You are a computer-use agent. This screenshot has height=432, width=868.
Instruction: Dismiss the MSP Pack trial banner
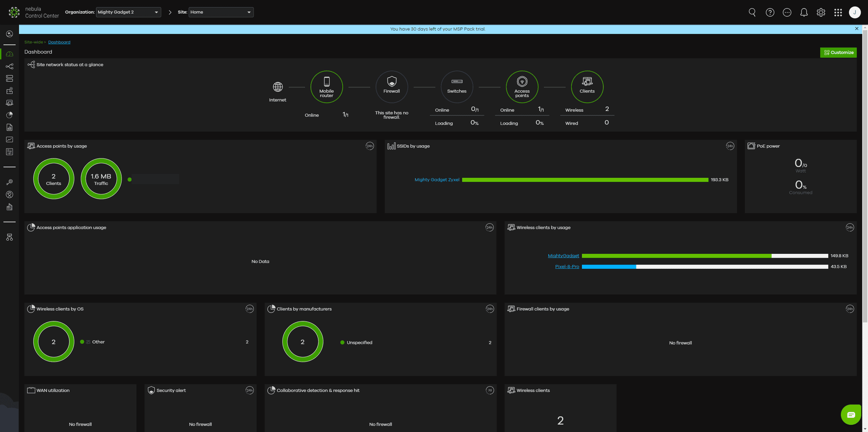pyautogui.click(x=857, y=29)
